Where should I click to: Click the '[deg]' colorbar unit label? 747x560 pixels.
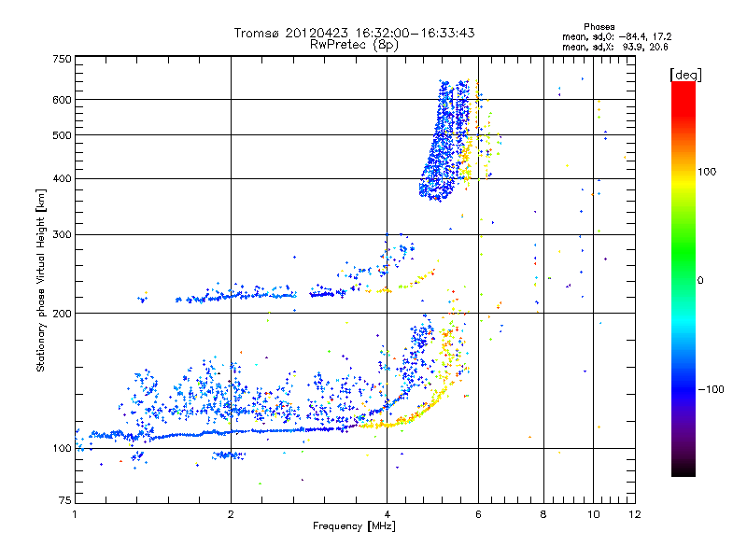pos(685,75)
